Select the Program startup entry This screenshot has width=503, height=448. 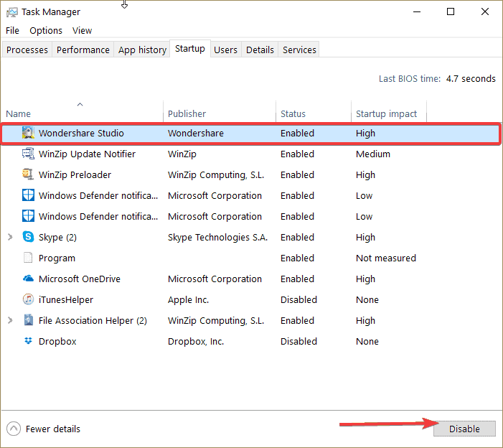tap(57, 258)
